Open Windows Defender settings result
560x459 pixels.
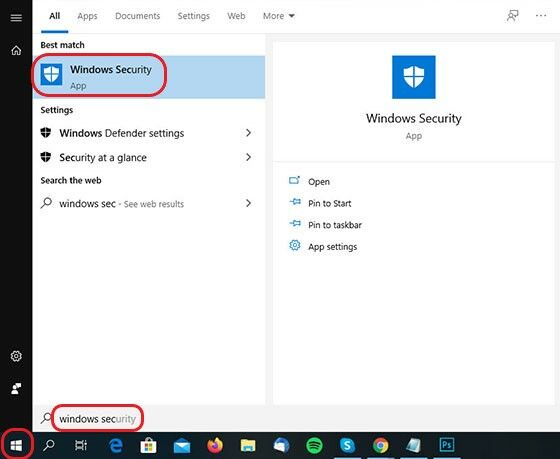(149, 133)
